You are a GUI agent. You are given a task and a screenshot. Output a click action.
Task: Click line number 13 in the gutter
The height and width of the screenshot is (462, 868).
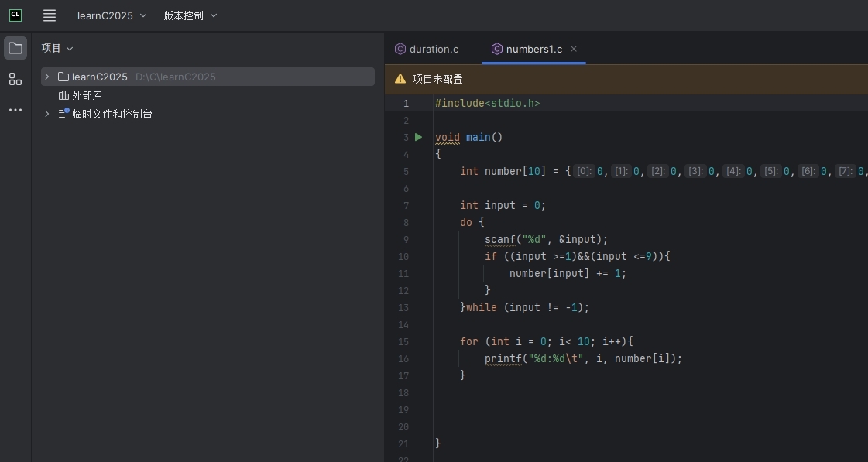pyautogui.click(x=403, y=308)
